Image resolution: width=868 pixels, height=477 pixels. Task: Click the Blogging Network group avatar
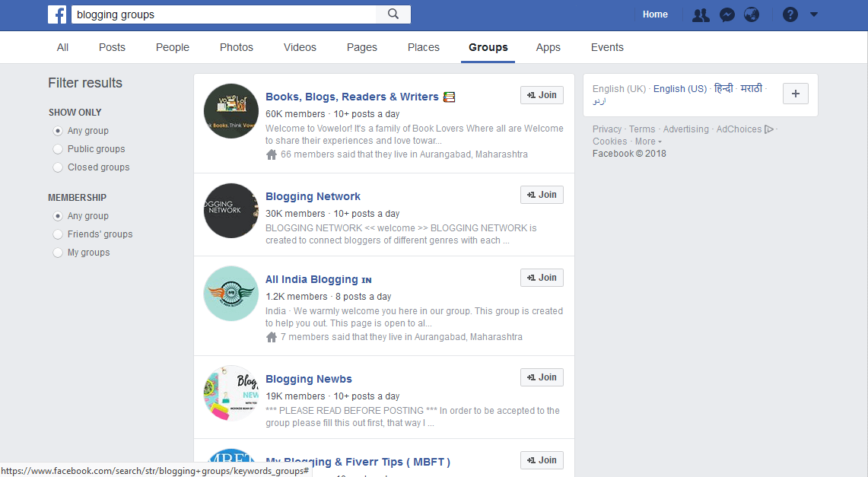[x=231, y=211]
